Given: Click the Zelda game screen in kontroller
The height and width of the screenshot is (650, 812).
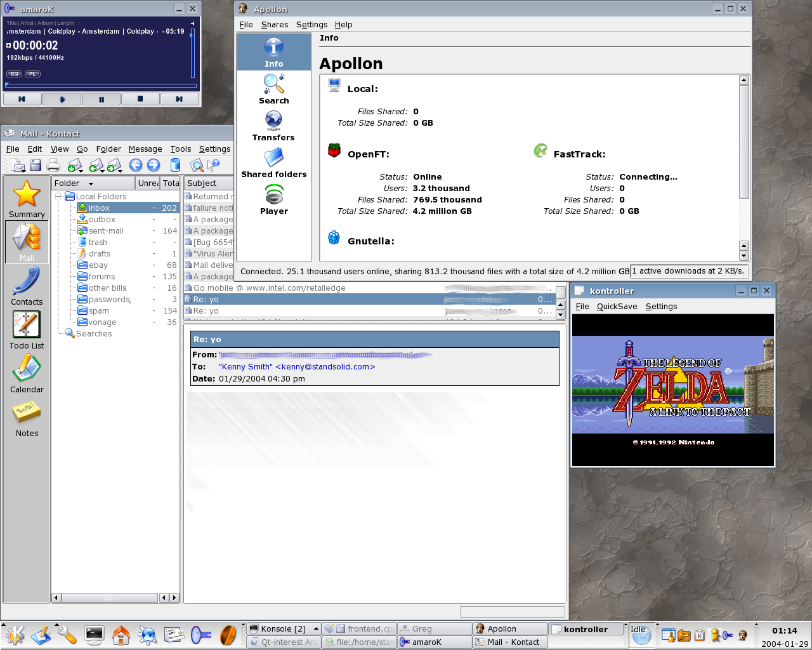Looking at the screenshot, I should click(x=673, y=390).
